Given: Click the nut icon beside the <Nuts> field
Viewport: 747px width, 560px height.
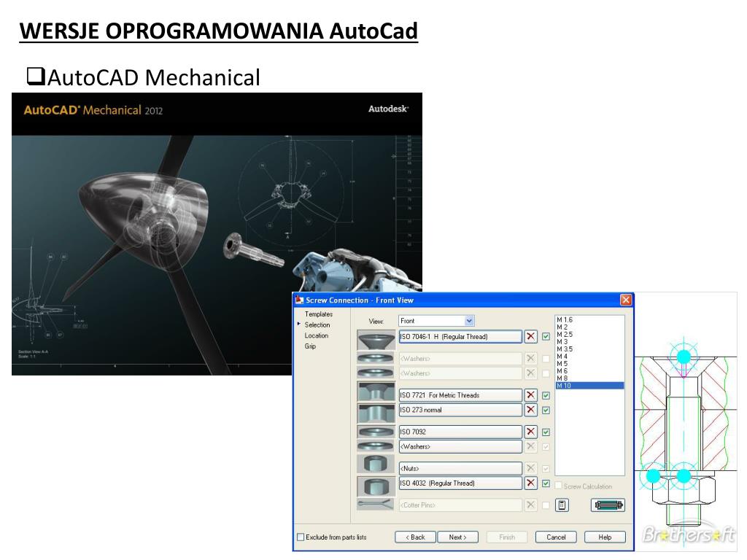Looking at the screenshot, I should point(376,464).
